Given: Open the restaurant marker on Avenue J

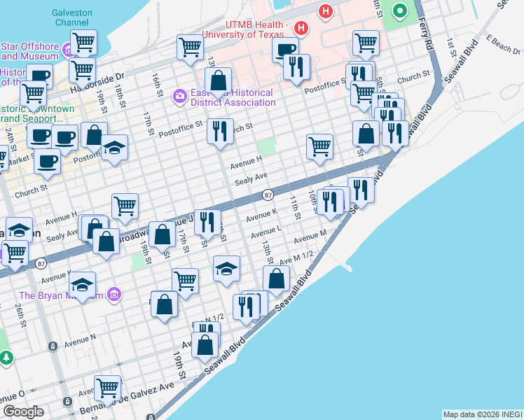Looking at the screenshot, I should click(207, 223).
